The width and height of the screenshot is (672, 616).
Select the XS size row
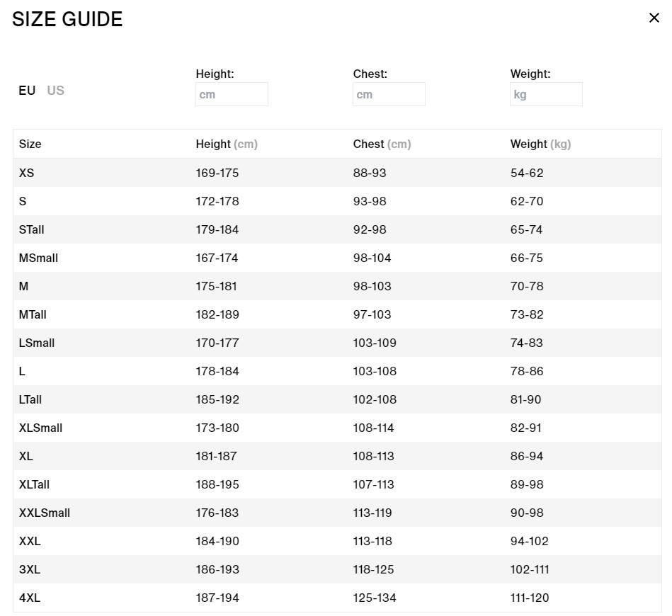pyautogui.click(x=26, y=173)
